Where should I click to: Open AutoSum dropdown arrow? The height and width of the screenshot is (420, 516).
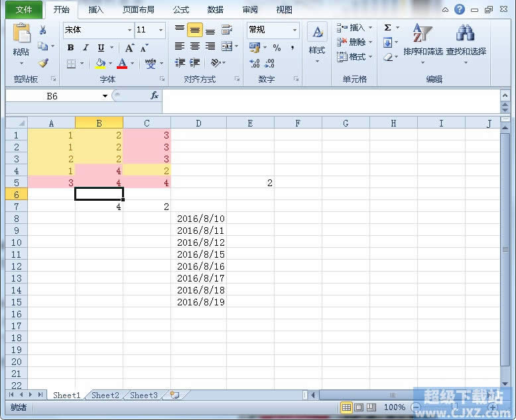point(397,28)
